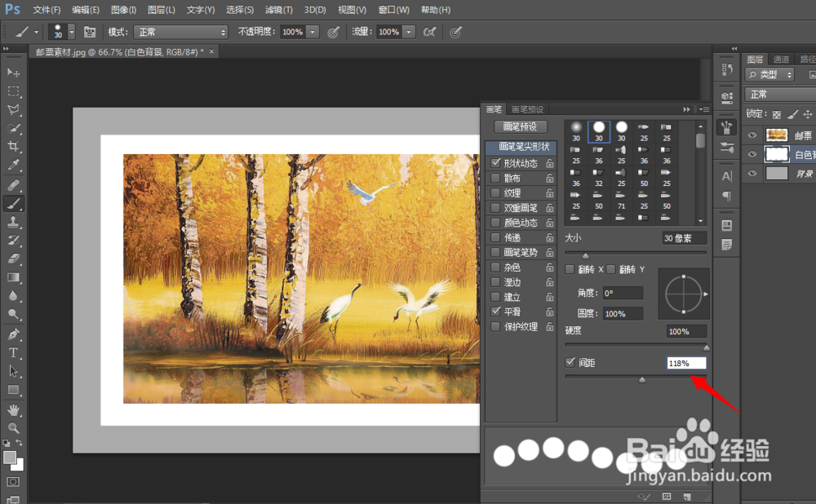The width and height of the screenshot is (816, 504).
Task: Select the Rectangle shape tool
Action: click(14, 390)
